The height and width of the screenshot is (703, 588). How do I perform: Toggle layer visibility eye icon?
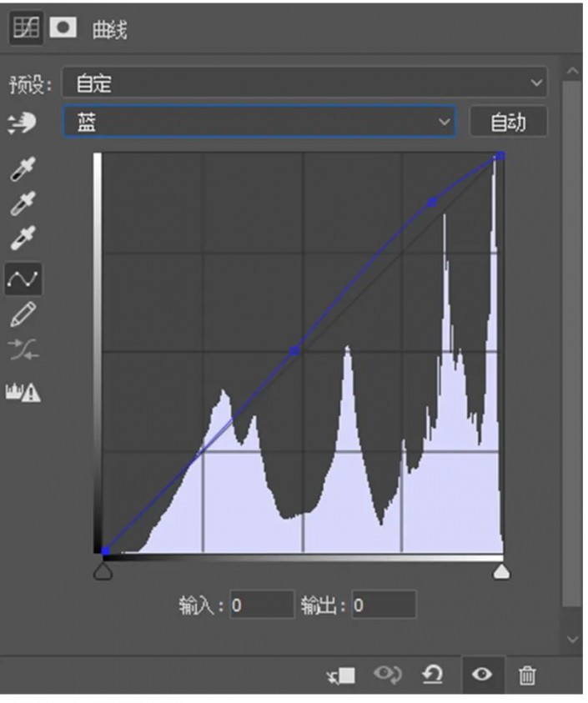483,674
